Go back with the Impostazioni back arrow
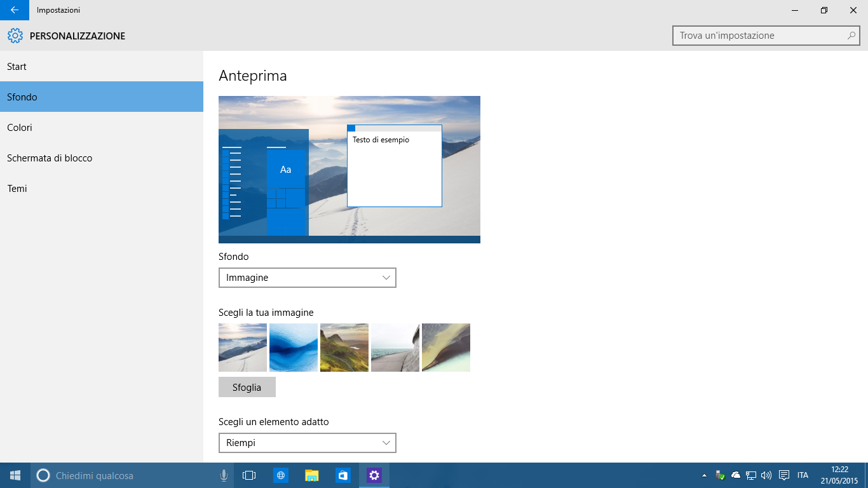 pos(15,10)
